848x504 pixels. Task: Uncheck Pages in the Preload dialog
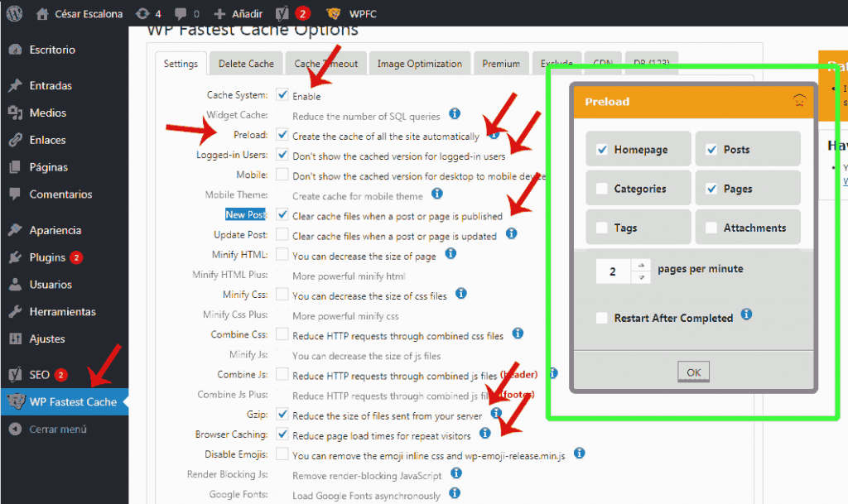(711, 189)
